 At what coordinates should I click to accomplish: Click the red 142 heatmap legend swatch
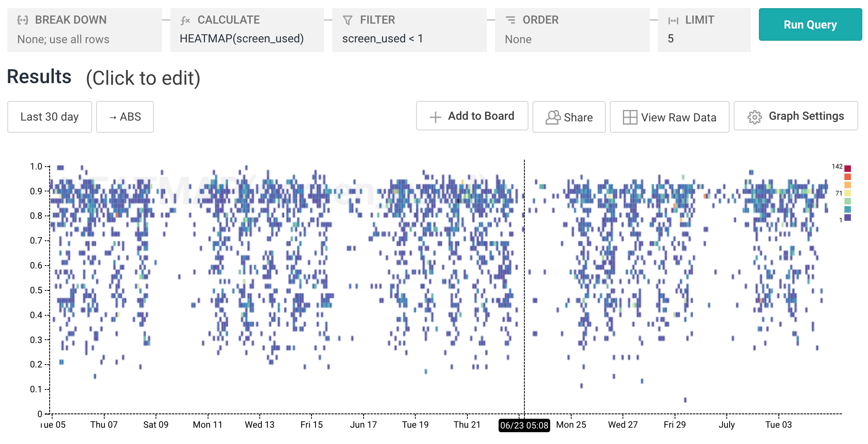[847, 168]
